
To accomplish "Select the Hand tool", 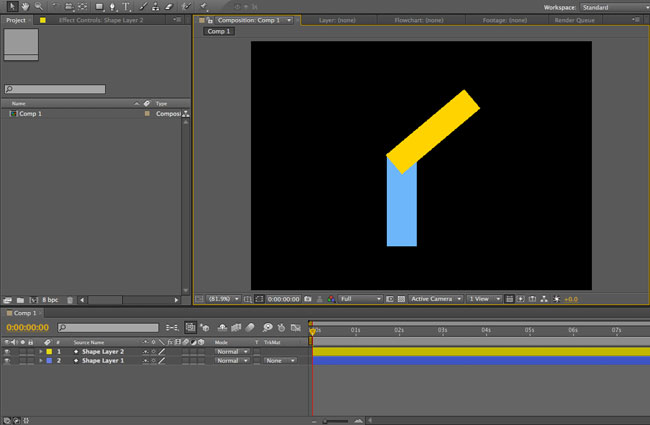I will pyautogui.click(x=25, y=6).
